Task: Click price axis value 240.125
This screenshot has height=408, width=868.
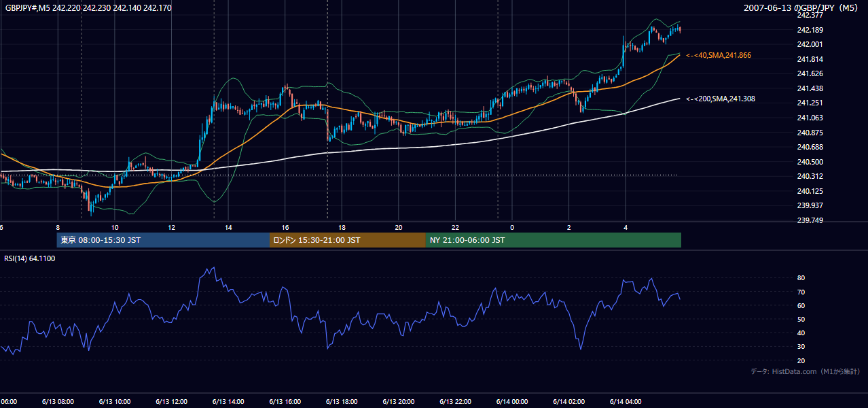Action: (x=810, y=191)
